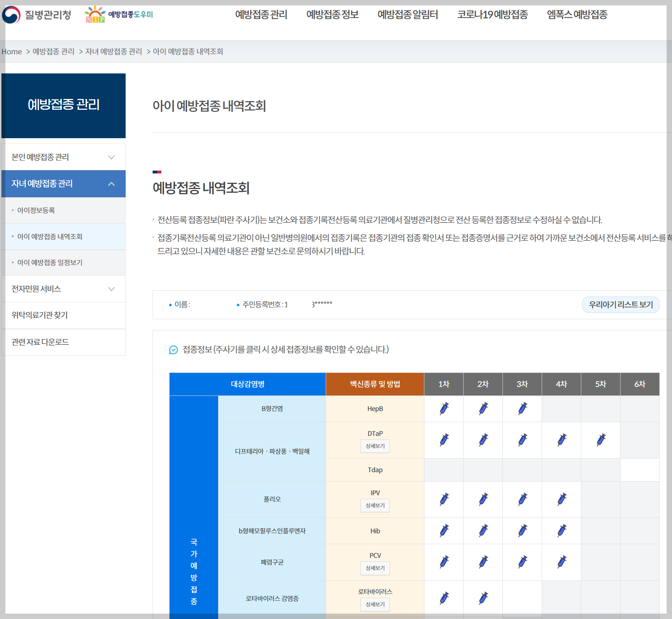View DTaP 4차 syringe details

[562, 440]
